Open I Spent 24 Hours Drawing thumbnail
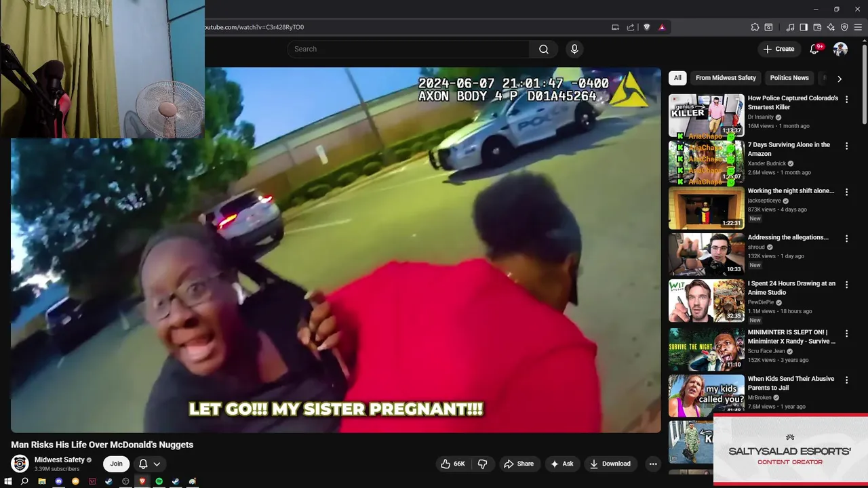The width and height of the screenshot is (868, 488). coord(707,301)
